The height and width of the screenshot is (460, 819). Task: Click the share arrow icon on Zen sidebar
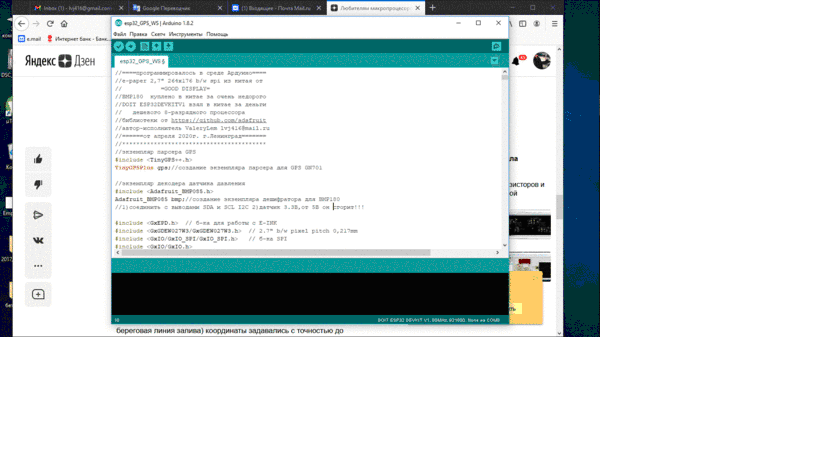tap(38, 215)
